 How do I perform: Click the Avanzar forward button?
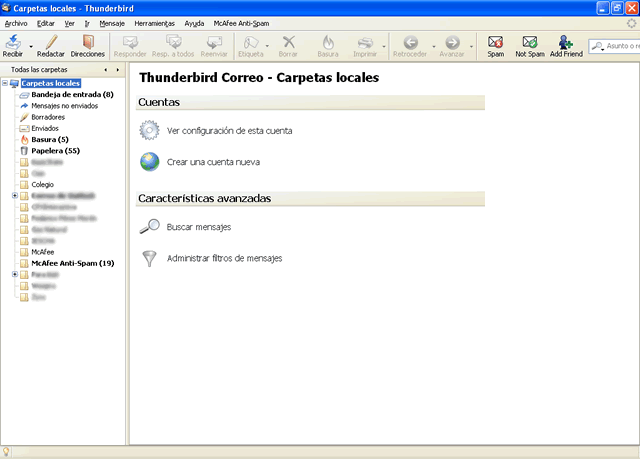[452, 46]
